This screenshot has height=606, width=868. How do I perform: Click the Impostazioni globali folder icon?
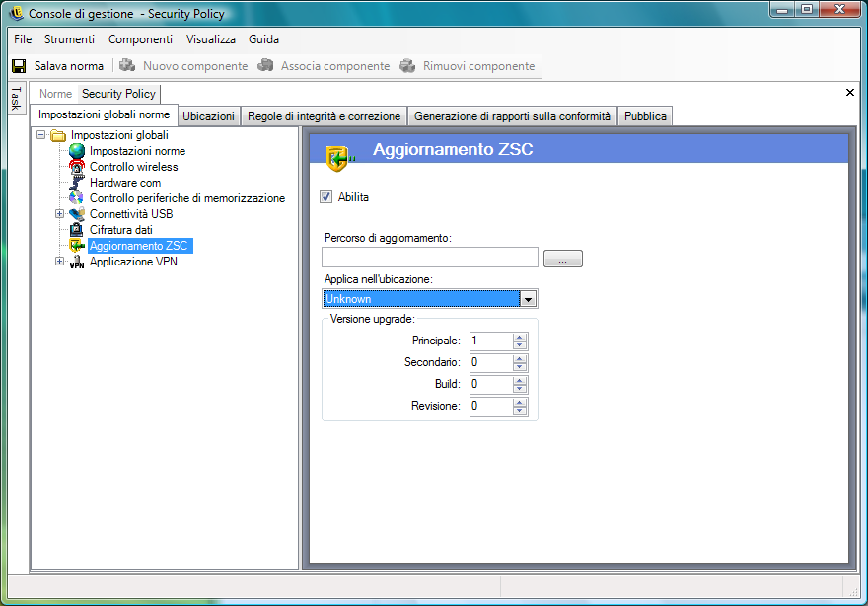pos(58,135)
